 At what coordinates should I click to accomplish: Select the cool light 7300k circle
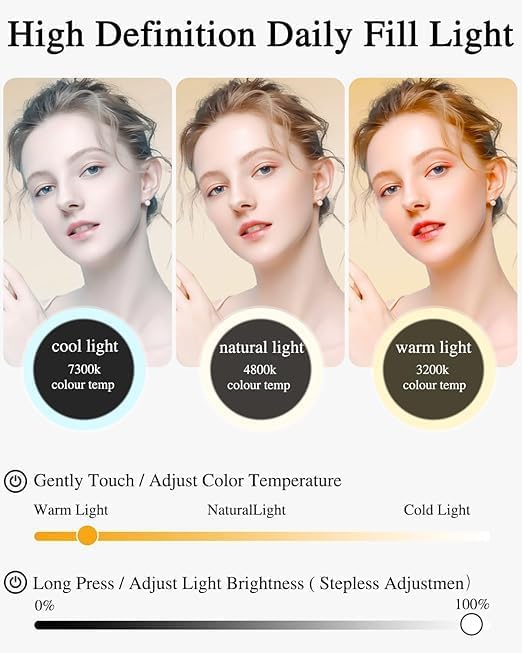[x=84, y=369]
